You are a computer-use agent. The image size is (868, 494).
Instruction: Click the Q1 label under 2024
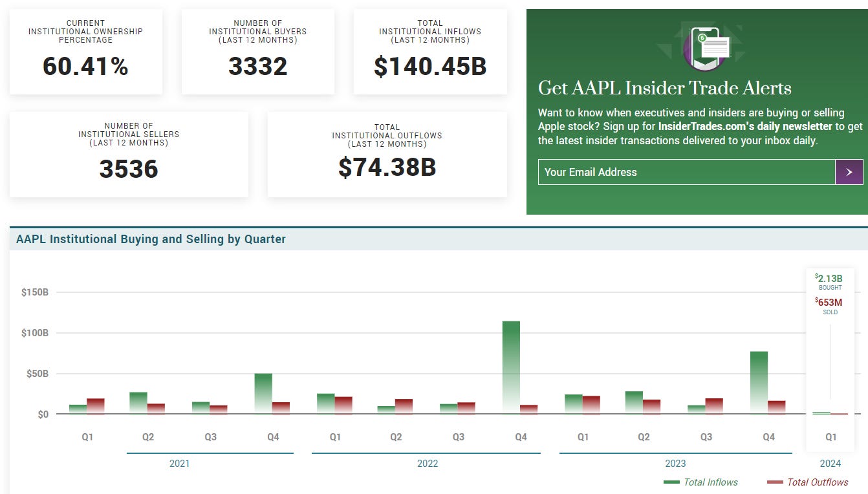[x=831, y=437]
